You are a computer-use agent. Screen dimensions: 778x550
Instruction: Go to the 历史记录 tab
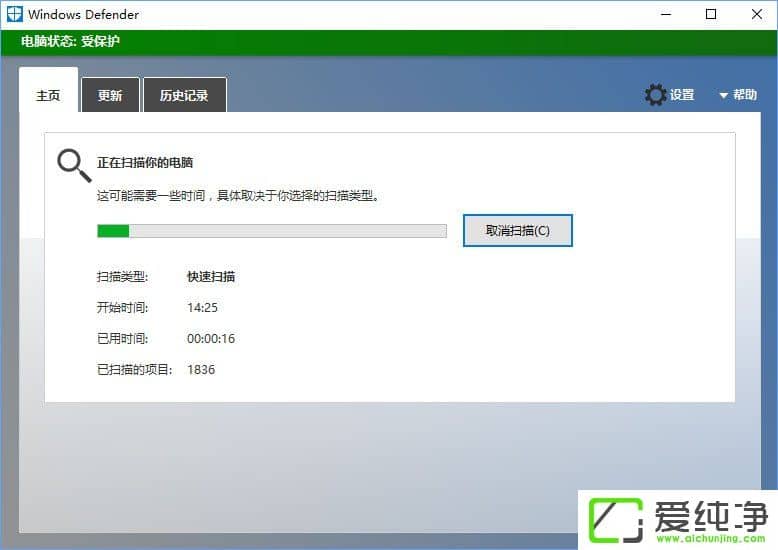tap(184, 96)
